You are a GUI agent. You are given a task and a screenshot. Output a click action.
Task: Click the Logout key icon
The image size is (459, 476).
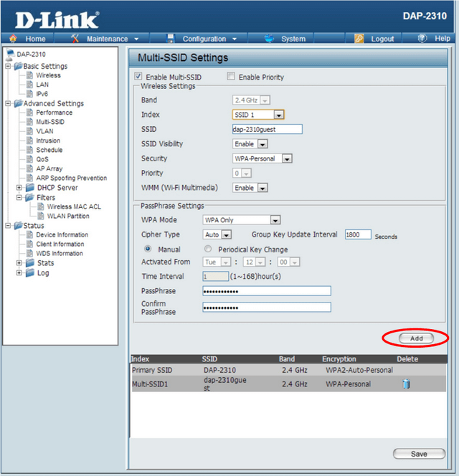359,39
